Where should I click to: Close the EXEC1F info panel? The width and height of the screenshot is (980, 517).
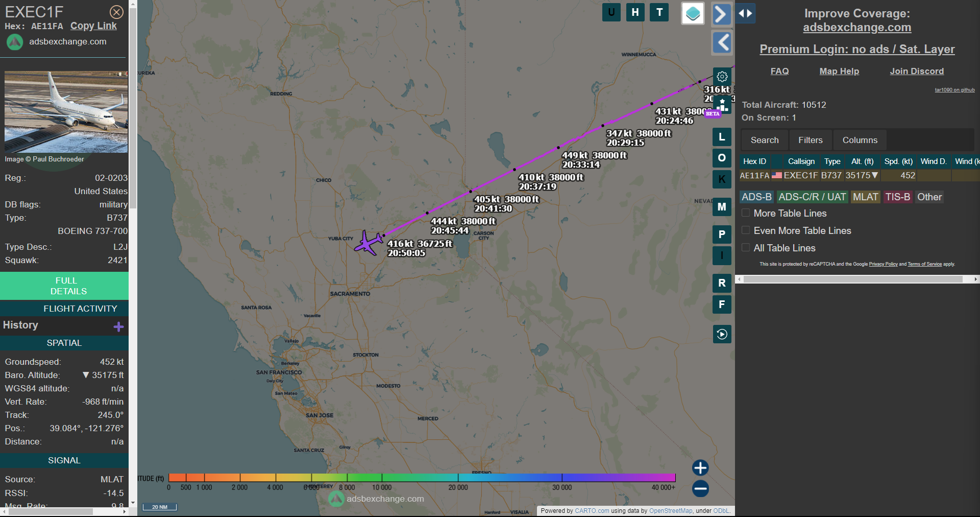[x=116, y=12]
